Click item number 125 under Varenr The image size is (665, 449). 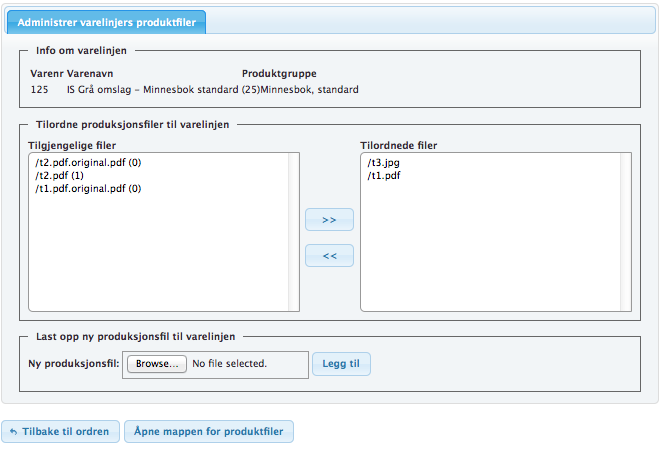click(40, 90)
